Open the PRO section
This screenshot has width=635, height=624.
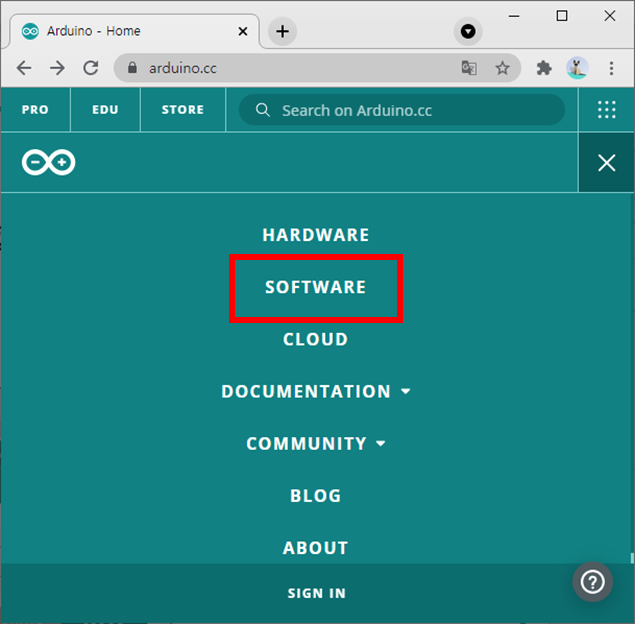tap(35, 110)
